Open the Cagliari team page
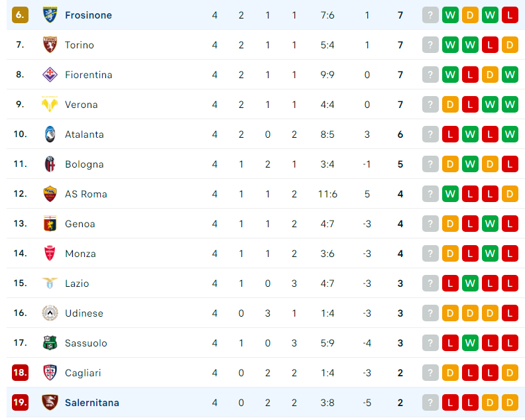525x420 pixels. tap(83, 373)
